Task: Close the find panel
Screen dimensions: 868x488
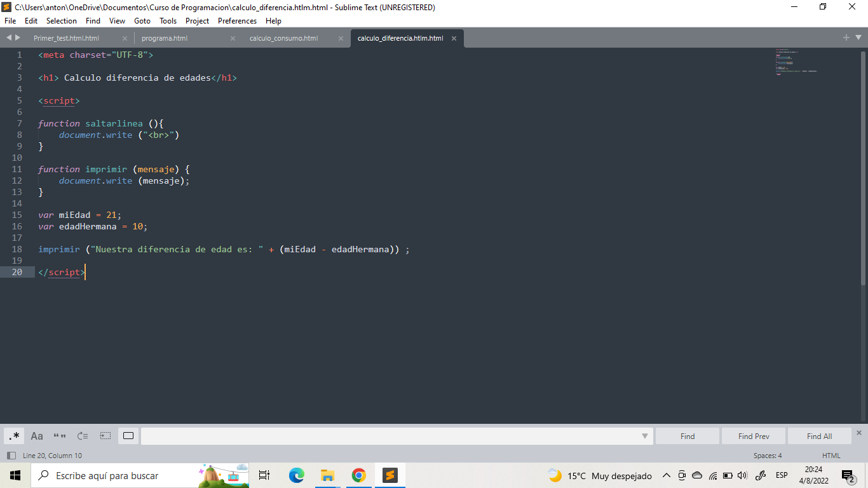Action: [859, 433]
